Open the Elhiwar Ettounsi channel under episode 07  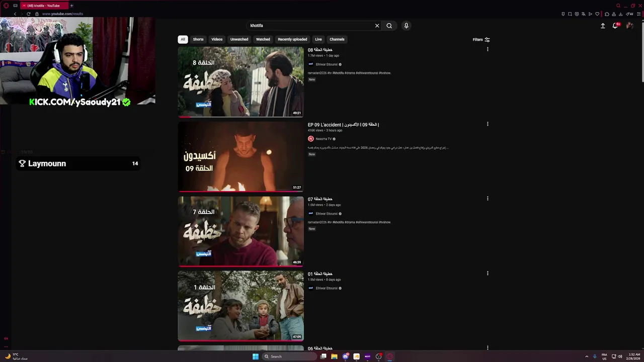click(327, 214)
